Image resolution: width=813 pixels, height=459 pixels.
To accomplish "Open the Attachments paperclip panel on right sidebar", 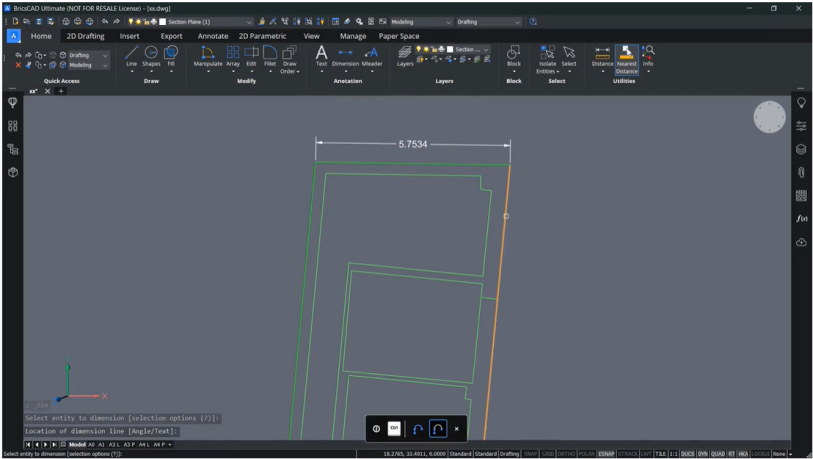I will (x=801, y=172).
